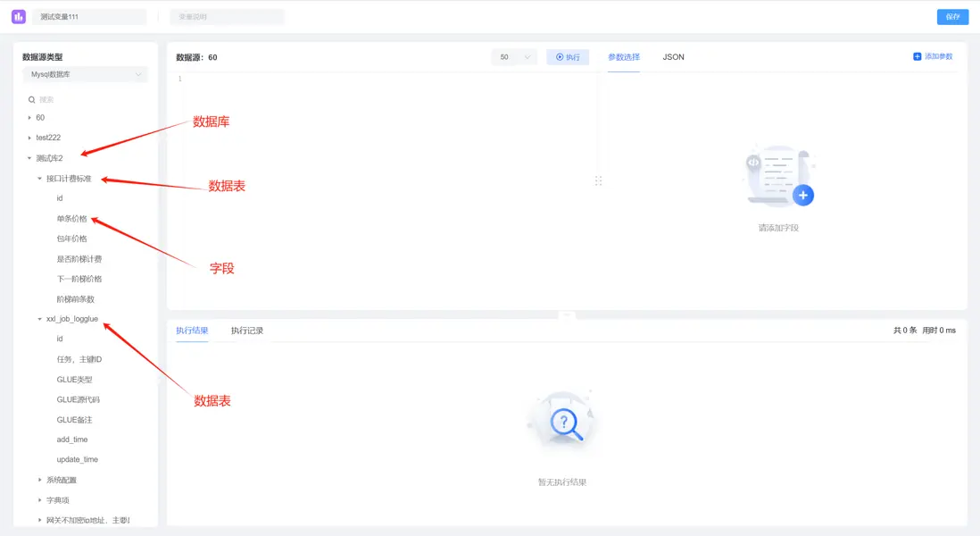Select id field under xxl_job_logglue

(60, 339)
